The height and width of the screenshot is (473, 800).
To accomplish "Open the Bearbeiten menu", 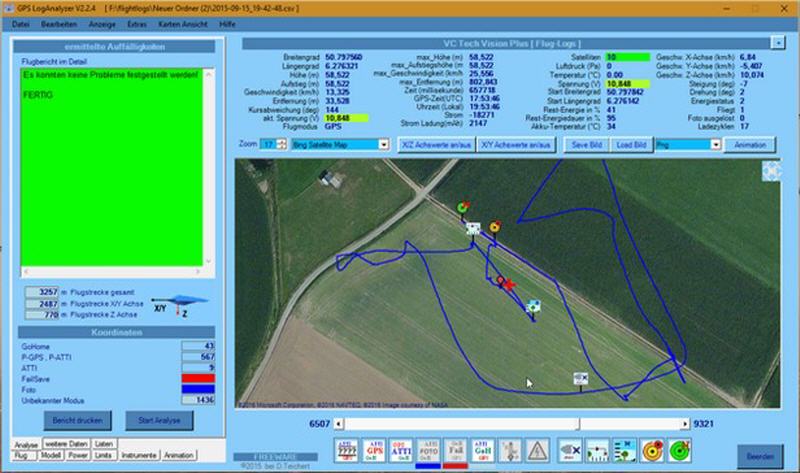I will point(59,24).
